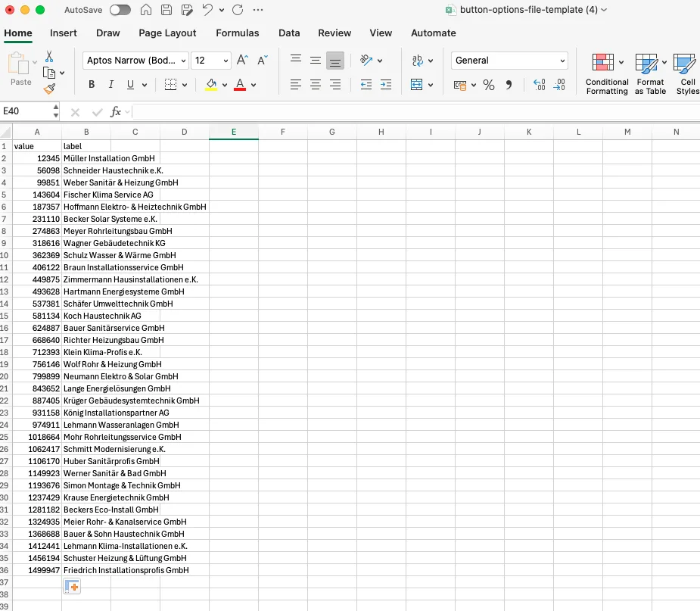Click the Save As icon with pencil
This screenshot has height=611, width=700.
[187, 10]
